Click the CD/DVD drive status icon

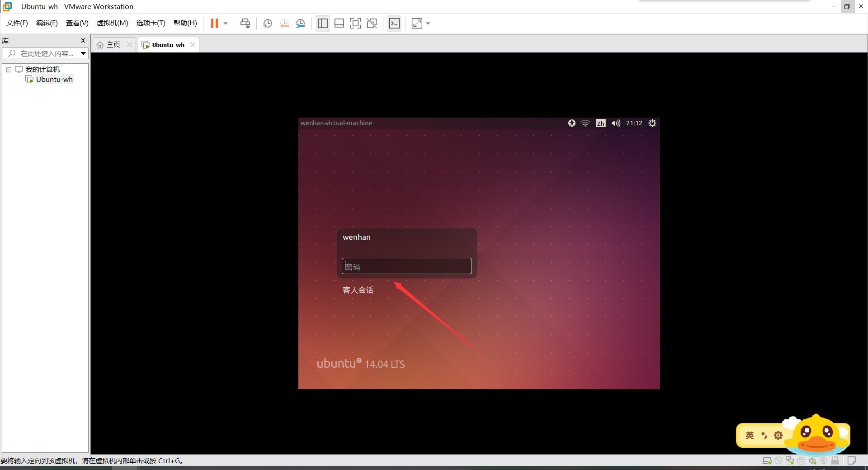click(778, 461)
